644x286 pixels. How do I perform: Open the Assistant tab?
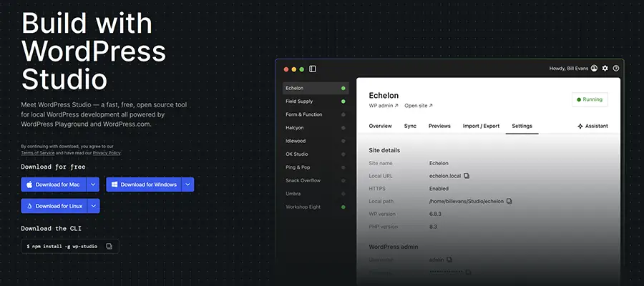(x=592, y=126)
